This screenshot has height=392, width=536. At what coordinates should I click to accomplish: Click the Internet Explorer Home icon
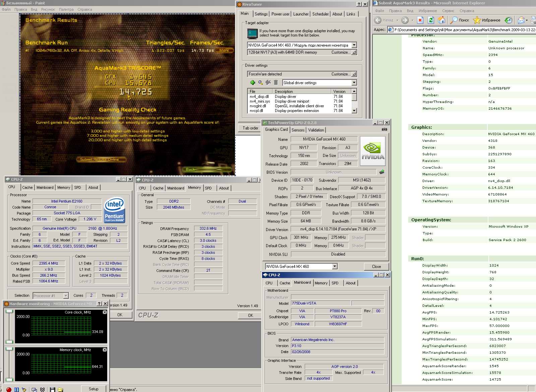click(x=442, y=20)
